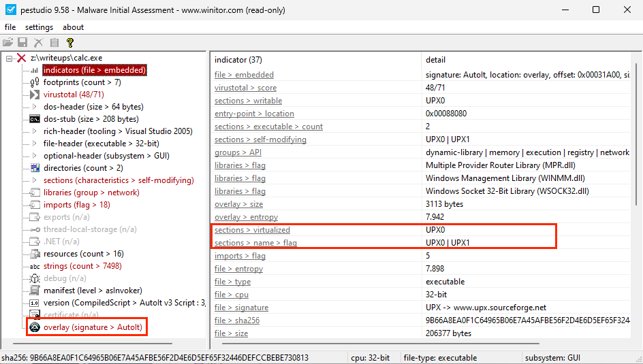Viewport: 643px width, 364px height.
Task: Click the exports icon in the tree
Action: point(35,217)
